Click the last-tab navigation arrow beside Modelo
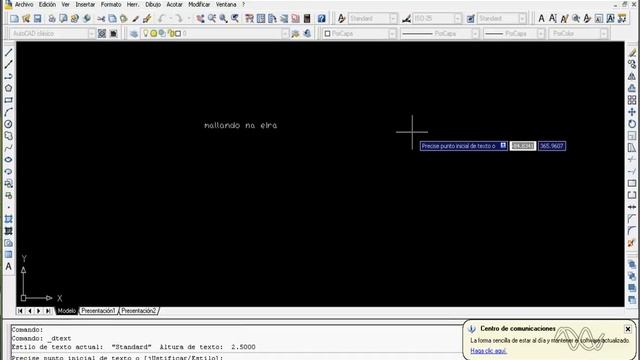Viewport: 640px width, 360px height. [48, 311]
